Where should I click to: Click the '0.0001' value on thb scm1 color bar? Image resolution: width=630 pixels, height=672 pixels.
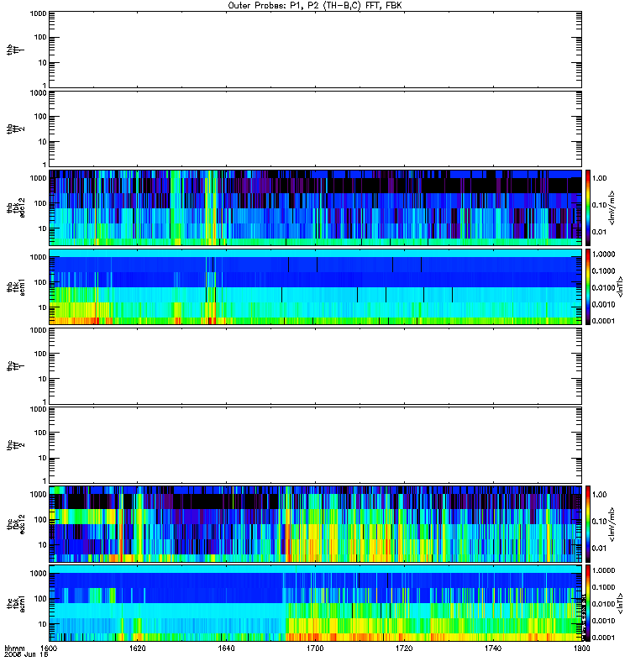point(603,321)
